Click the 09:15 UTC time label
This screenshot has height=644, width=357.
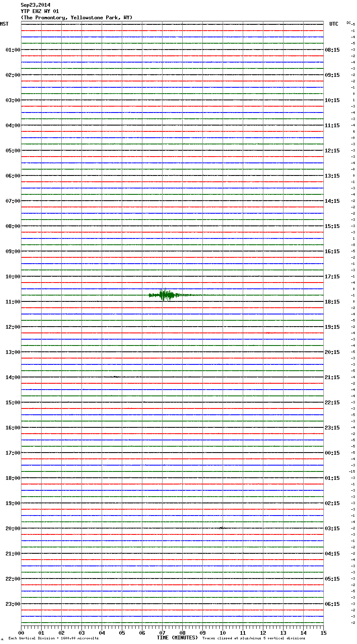332,75
